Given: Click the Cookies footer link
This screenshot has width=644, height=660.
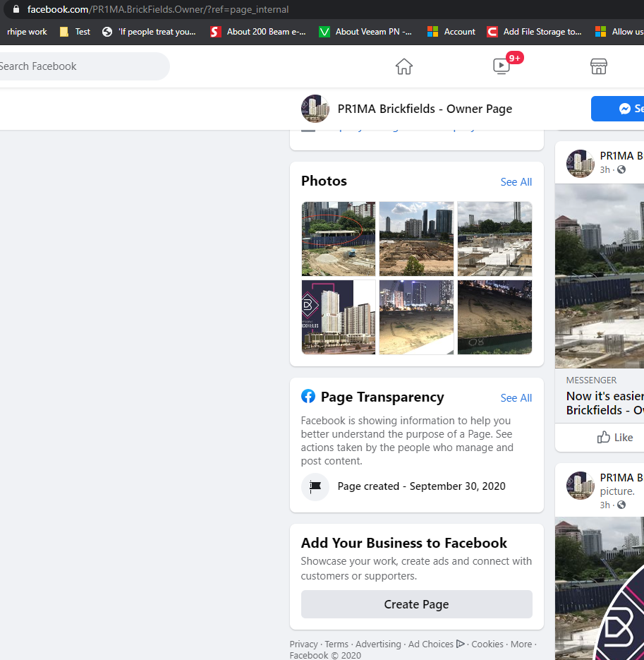Looking at the screenshot, I should point(487,644).
